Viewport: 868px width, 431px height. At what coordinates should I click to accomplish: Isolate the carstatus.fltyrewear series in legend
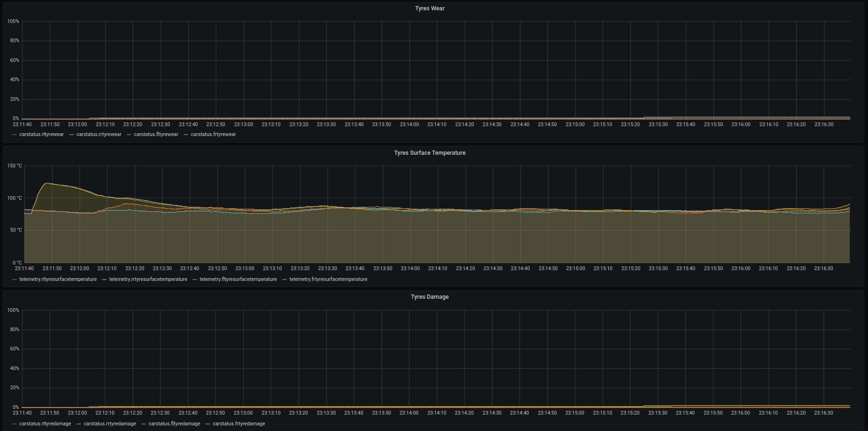point(156,135)
